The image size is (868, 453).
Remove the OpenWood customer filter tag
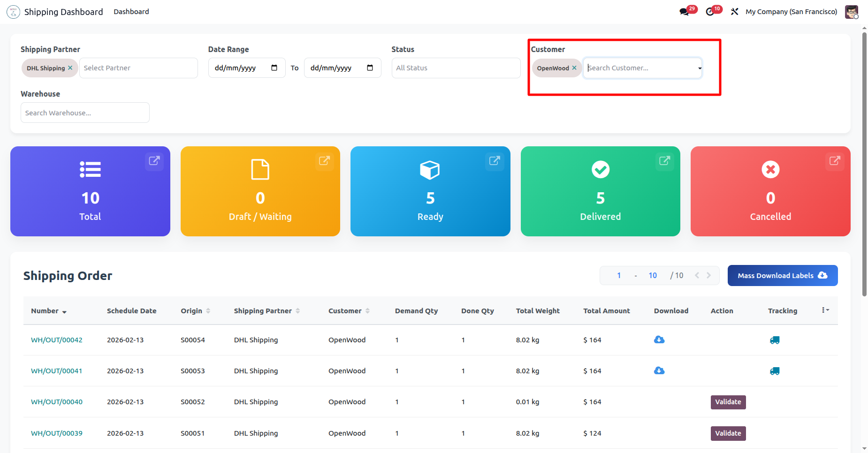[x=574, y=68]
